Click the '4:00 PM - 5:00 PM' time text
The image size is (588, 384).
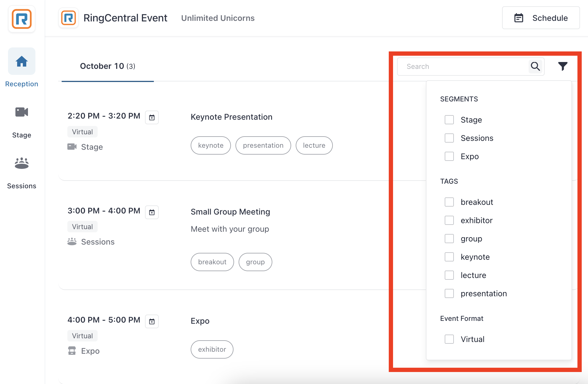click(104, 320)
